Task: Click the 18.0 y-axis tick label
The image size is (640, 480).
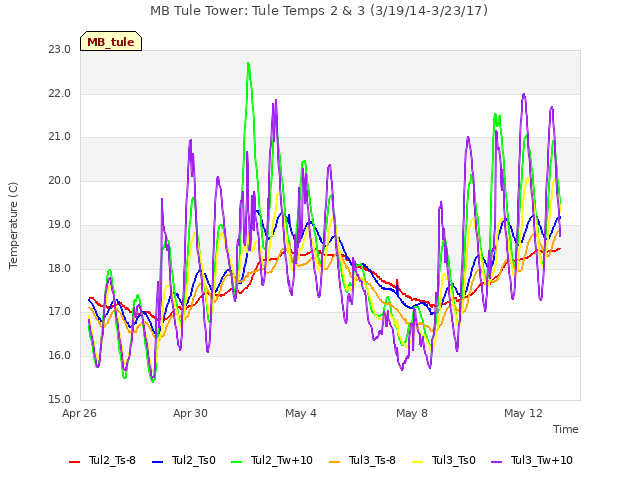Action: tap(60, 268)
